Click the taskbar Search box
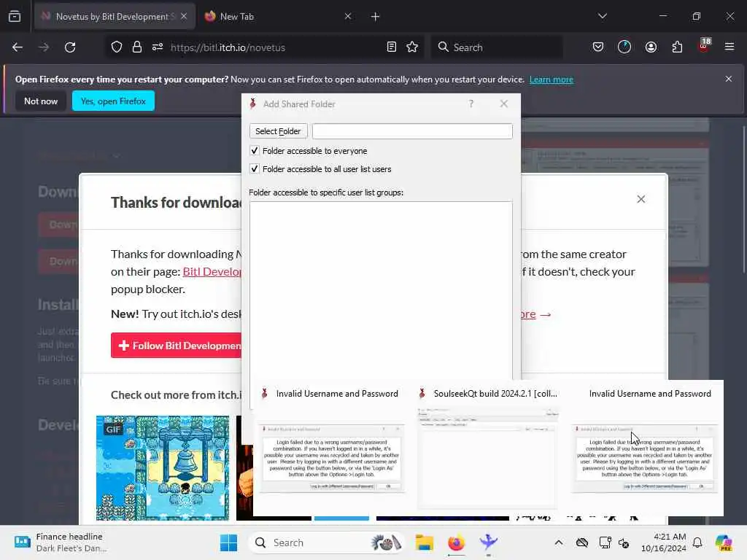This screenshot has height=560, width=747. click(328, 542)
